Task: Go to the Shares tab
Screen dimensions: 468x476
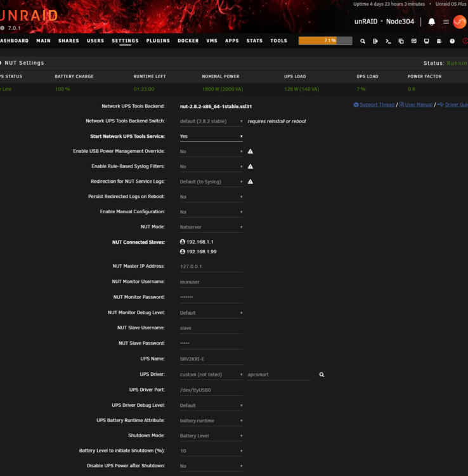Action: pos(68,41)
